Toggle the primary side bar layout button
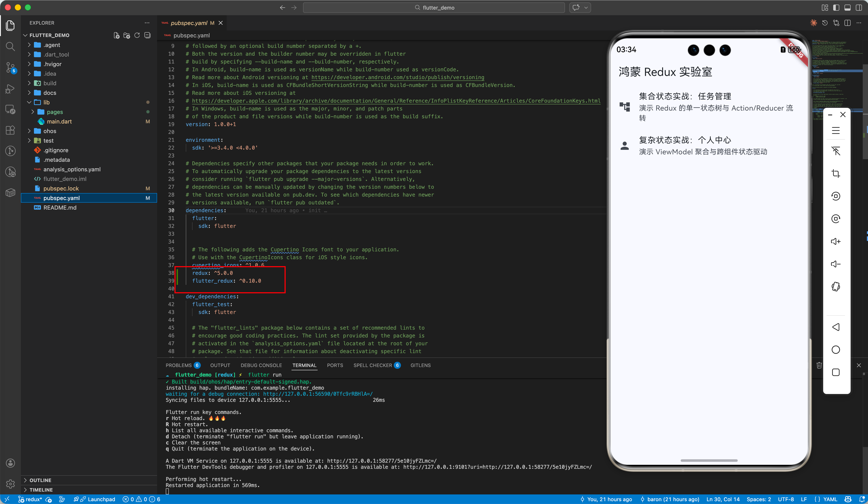This screenshot has height=504, width=868. pos(836,8)
